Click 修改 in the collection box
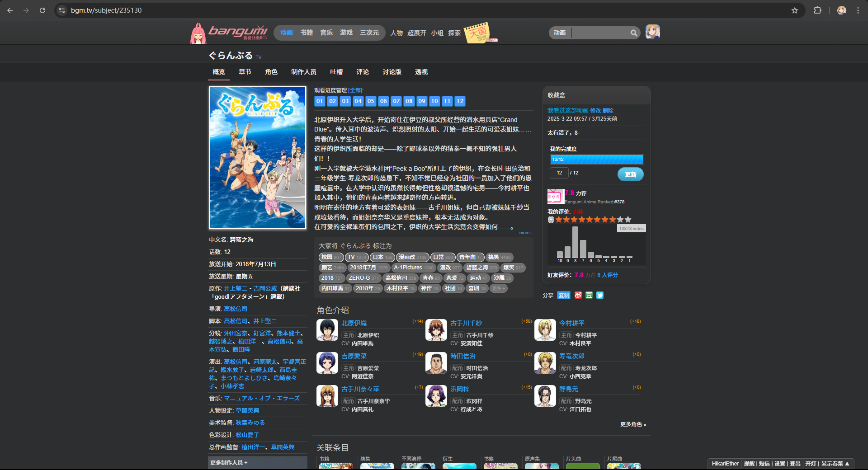This screenshot has height=470, width=868. pyautogui.click(x=595, y=110)
